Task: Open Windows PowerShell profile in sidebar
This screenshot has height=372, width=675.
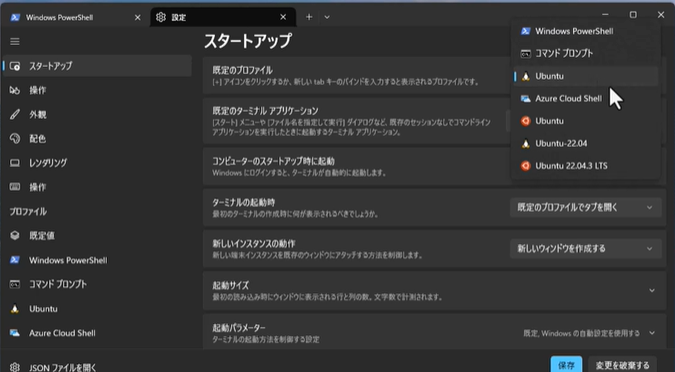Action: point(97,260)
